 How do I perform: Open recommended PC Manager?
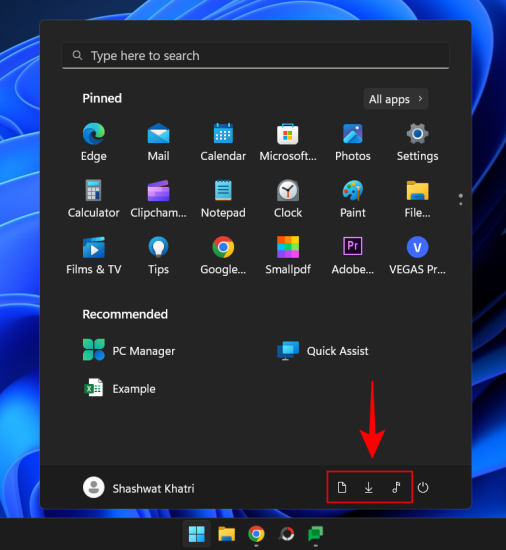129,350
